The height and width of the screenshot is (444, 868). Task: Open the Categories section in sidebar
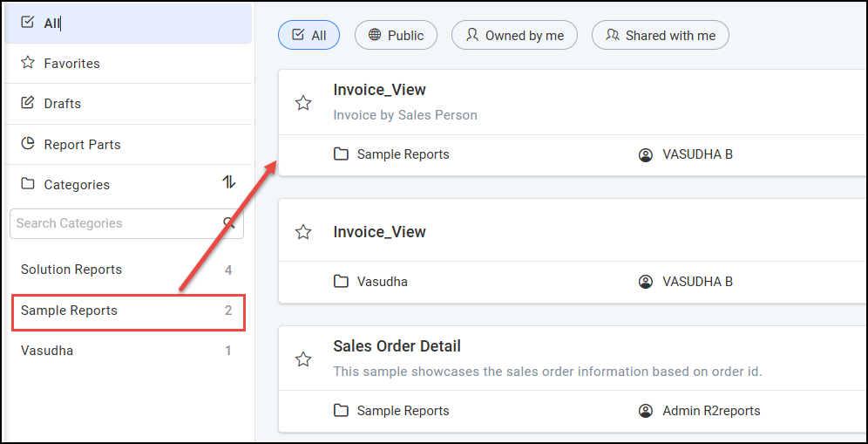77,184
